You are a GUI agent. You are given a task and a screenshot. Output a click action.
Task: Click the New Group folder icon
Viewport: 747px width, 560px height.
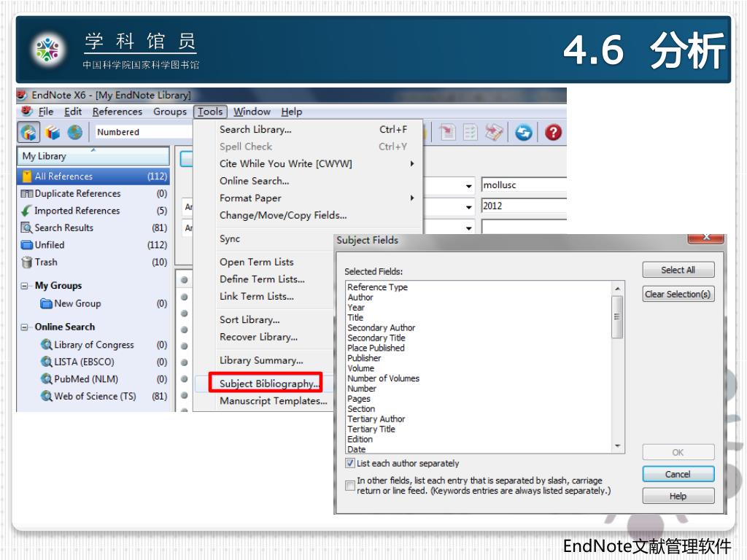click(46, 303)
